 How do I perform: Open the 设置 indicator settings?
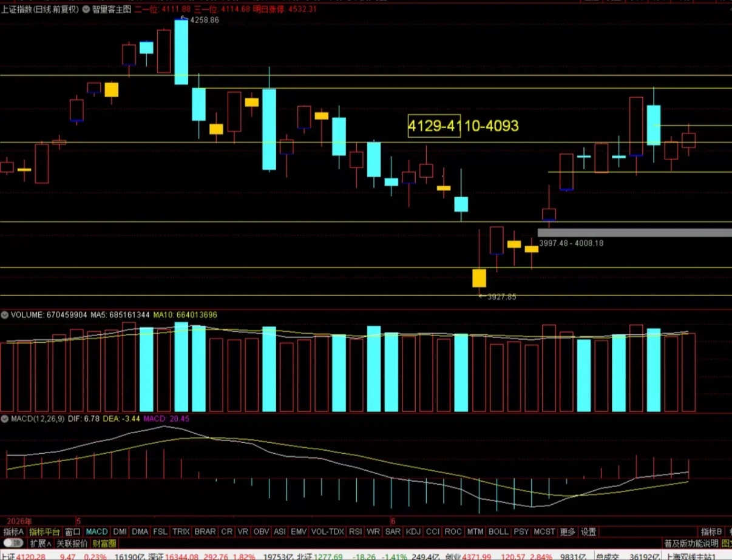tap(588, 531)
